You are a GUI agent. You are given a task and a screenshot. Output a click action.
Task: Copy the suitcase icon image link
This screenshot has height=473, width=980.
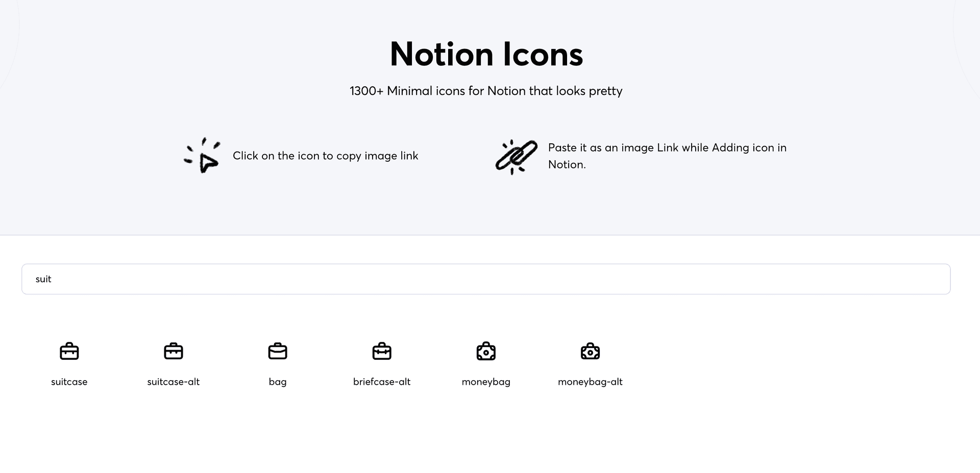tap(69, 352)
